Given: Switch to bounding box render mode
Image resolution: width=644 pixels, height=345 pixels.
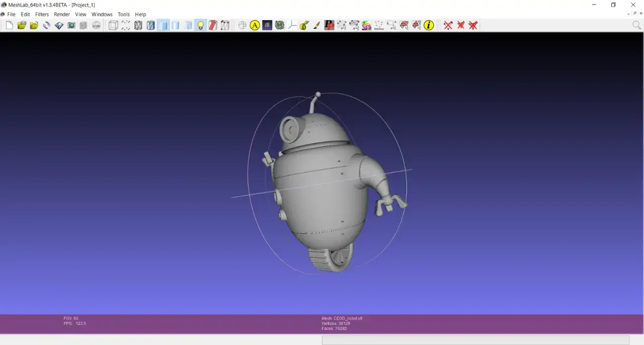Looking at the screenshot, I should [113, 25].
